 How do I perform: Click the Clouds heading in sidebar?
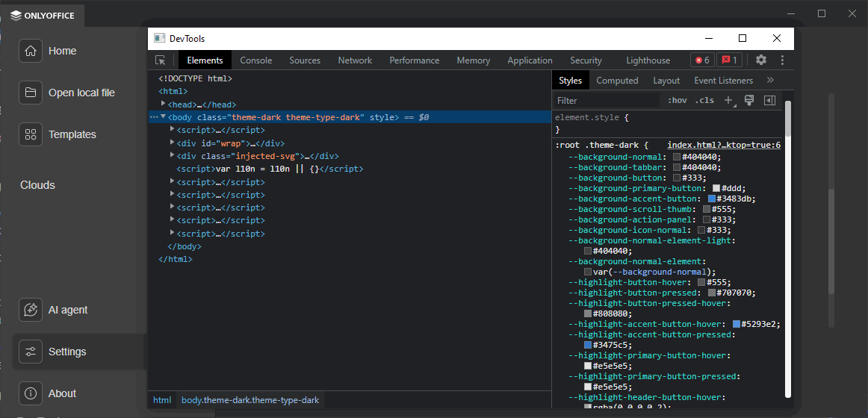(37, 185)
